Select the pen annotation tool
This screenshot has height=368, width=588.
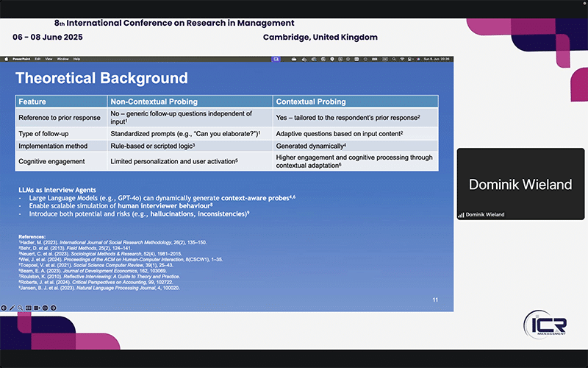tap(12, 308)
